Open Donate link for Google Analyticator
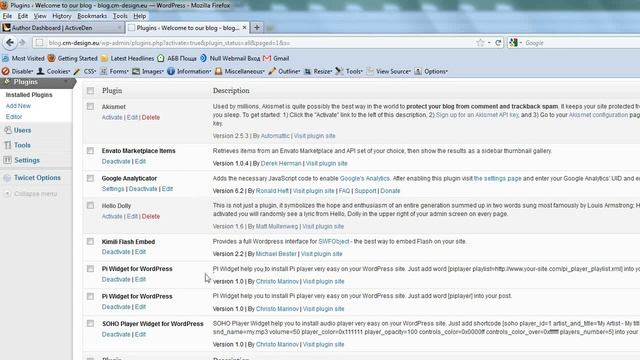 [390, 191]
